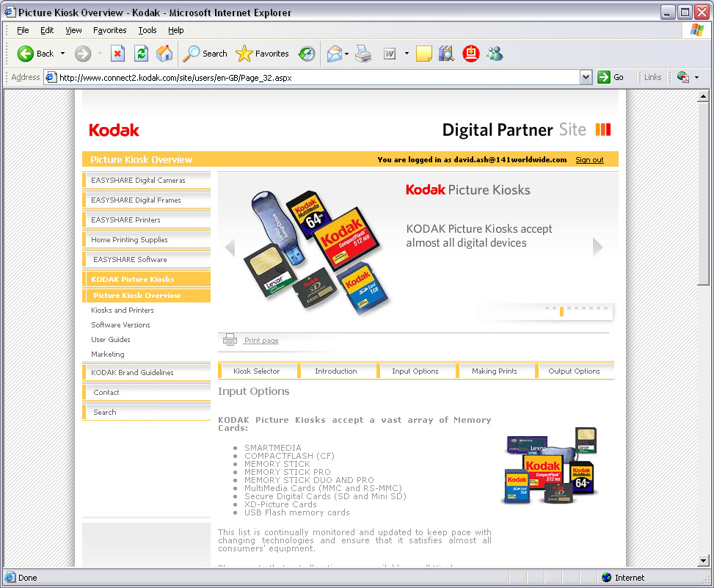This screenshot has width=714, height=588.
Task: Expand the Back button history dropdown
Action: click(63, 54)
